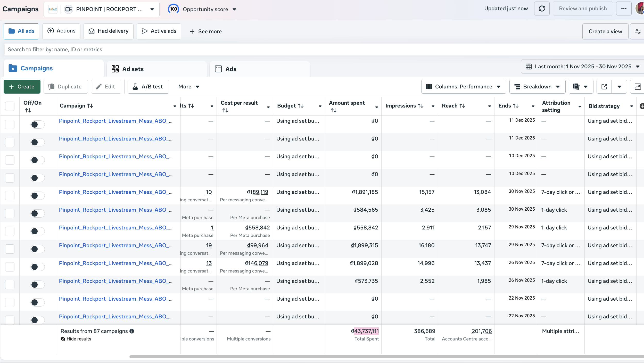
Task: Open the reports icon dropdown
Action: [x=581, y=87]
